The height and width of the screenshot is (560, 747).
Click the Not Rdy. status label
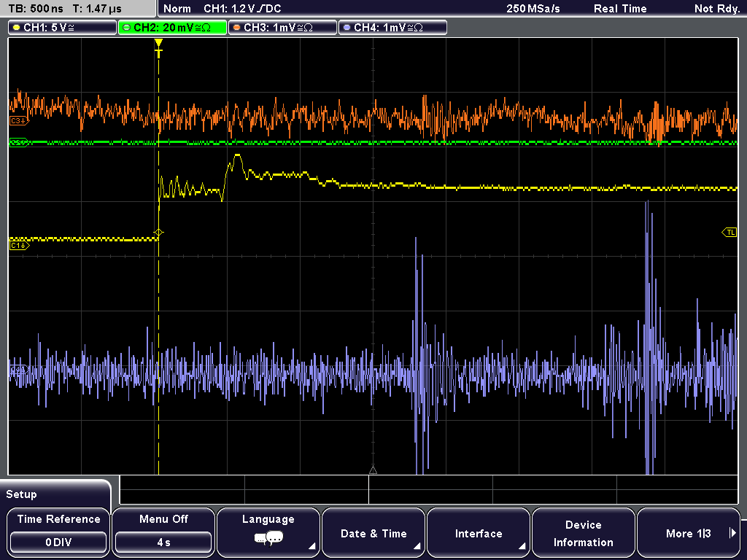tap(717, 9)
